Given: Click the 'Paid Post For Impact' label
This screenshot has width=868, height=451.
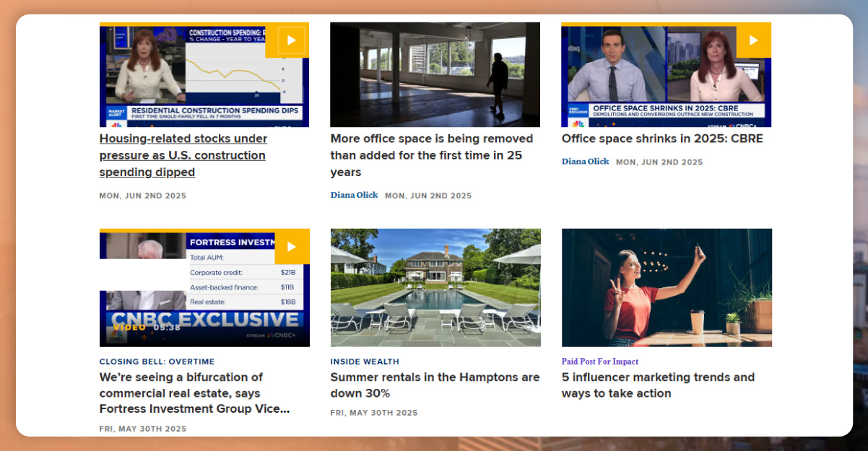Looking at the screenshot, I should pos(600,362).
